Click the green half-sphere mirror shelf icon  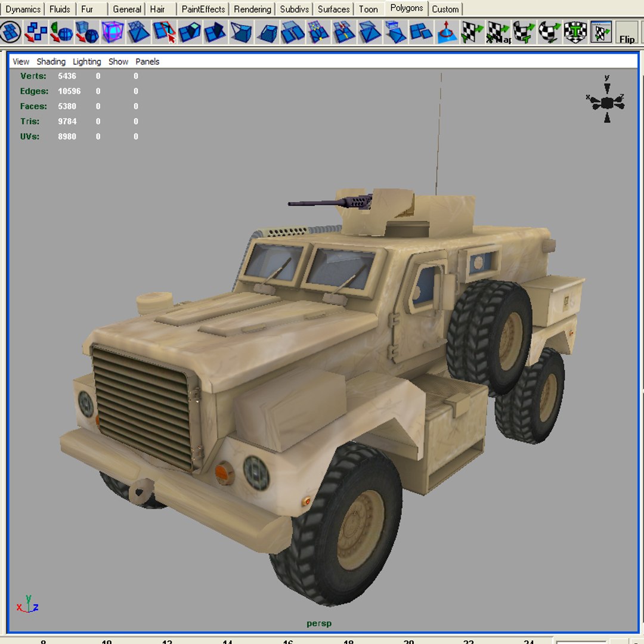(x=61, y=32)
